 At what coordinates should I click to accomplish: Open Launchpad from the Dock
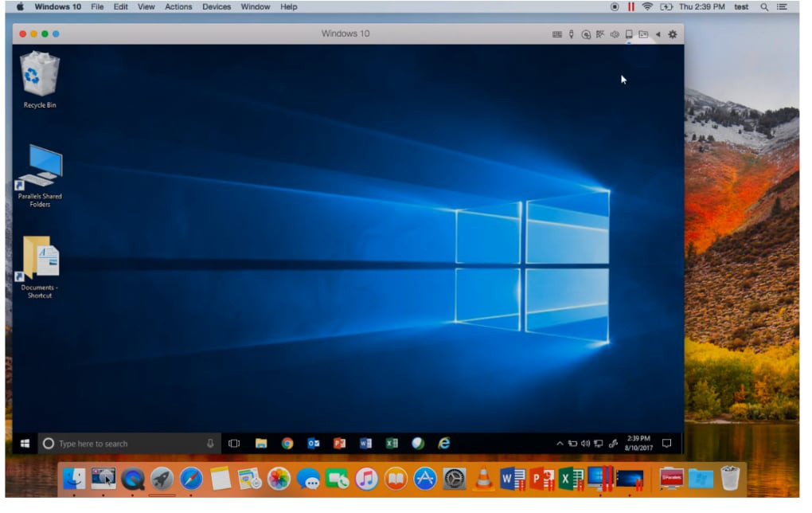click(x=162, y=478)
